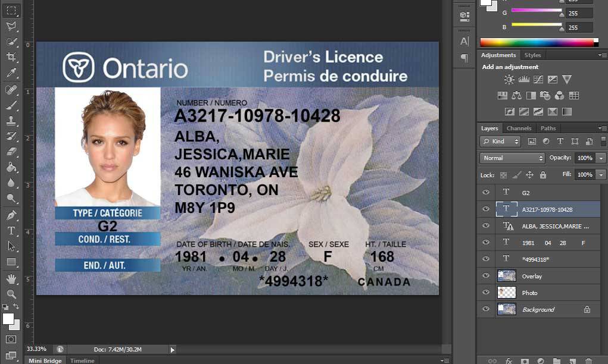Hide the Photo layer

(486, 292)
